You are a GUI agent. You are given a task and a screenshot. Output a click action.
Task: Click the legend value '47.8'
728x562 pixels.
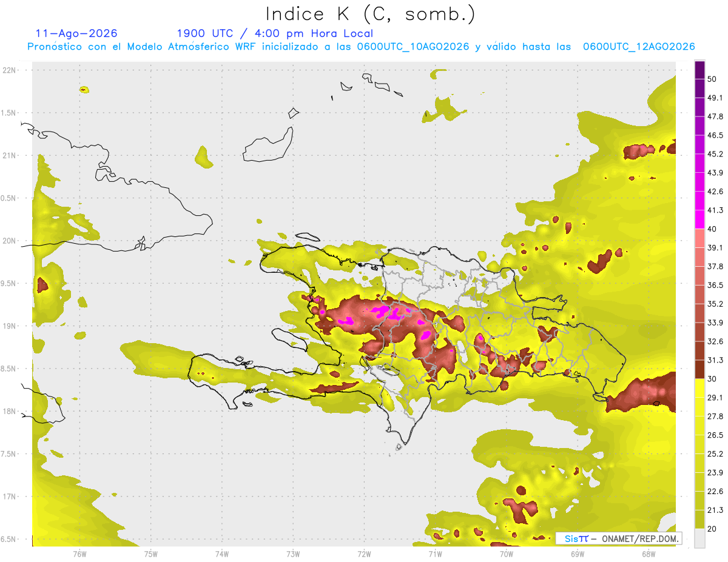(x=715, y=116)
